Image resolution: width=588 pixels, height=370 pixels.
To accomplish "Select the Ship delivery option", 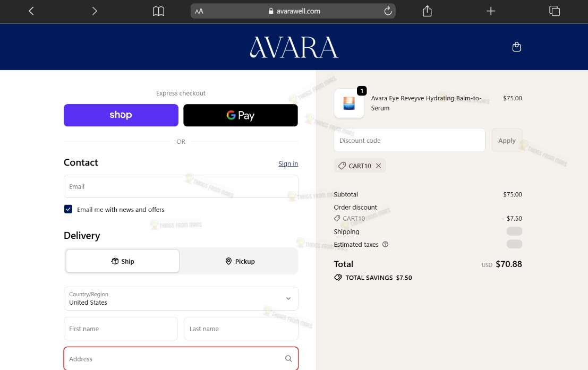I will [x=123, y=261].
